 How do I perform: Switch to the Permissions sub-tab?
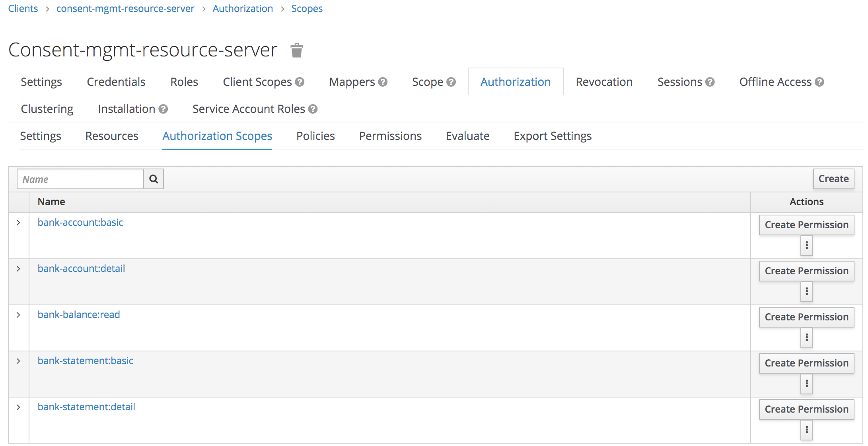390,136
